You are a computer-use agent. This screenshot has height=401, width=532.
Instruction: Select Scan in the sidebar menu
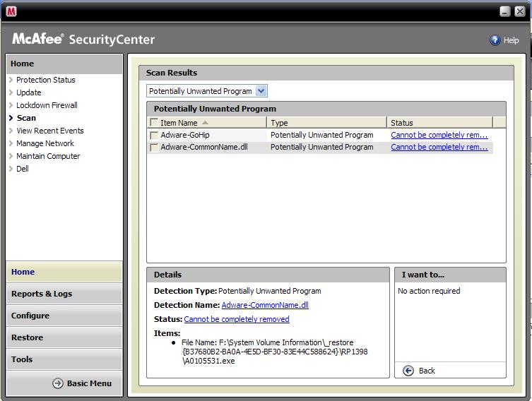tap(26, 118)
